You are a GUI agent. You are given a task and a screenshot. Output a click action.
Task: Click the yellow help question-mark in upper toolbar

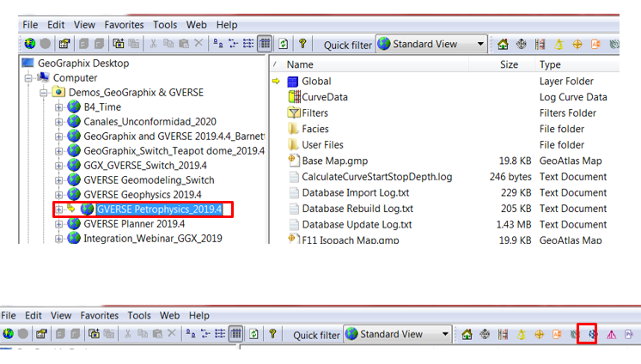[302, 43]
